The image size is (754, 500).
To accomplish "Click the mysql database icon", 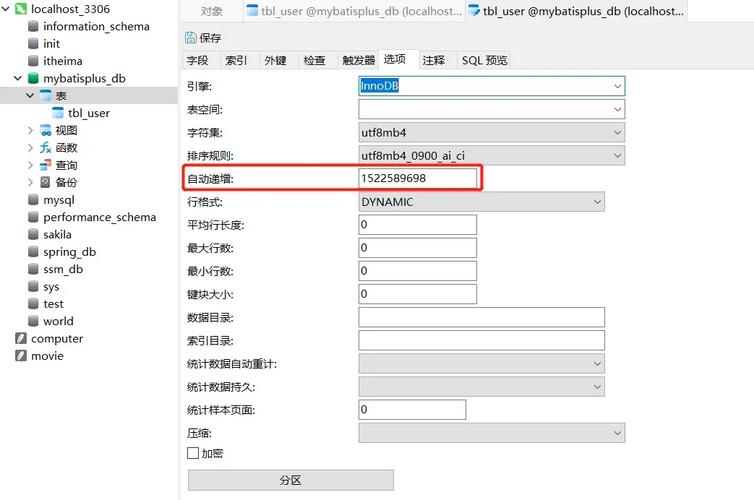I will pos(33,200).
